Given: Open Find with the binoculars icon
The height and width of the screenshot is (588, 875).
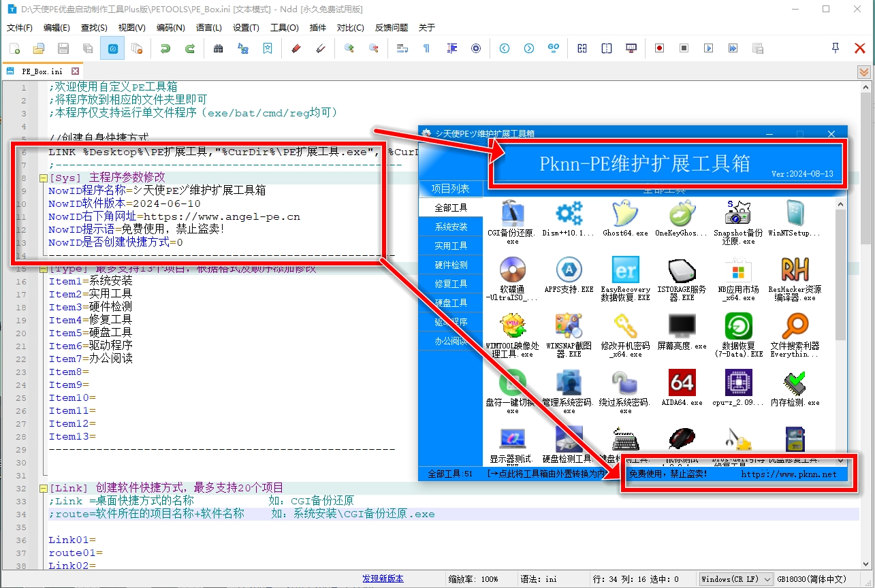Looking at the screenshot, I should [x=219, y=48].
